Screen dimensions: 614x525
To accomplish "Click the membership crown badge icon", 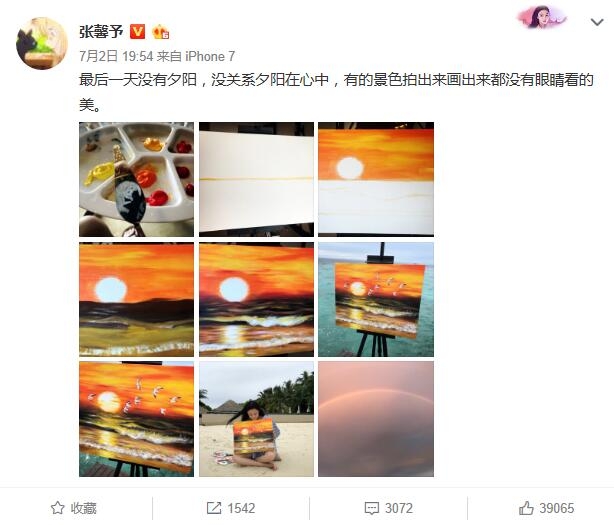I will point(160,32).
